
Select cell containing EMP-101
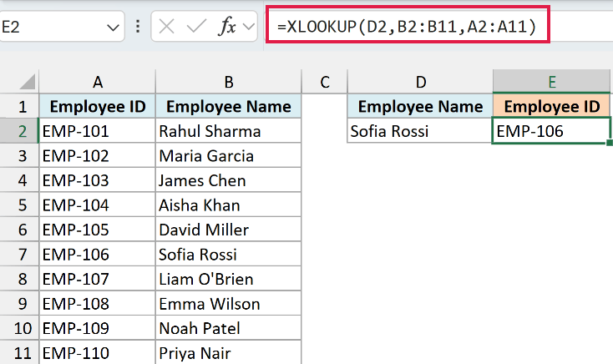coord(98,131)
